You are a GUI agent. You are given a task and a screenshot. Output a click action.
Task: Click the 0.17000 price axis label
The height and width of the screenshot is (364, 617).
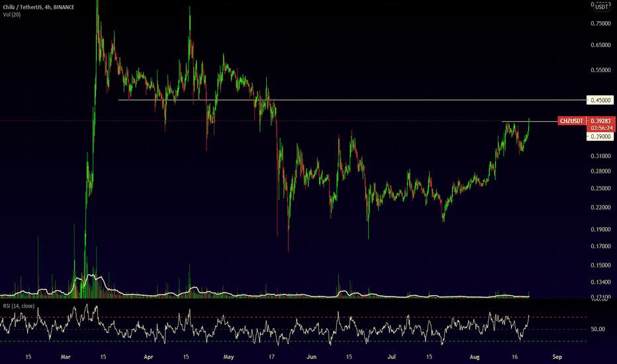[x=600, y=246]
